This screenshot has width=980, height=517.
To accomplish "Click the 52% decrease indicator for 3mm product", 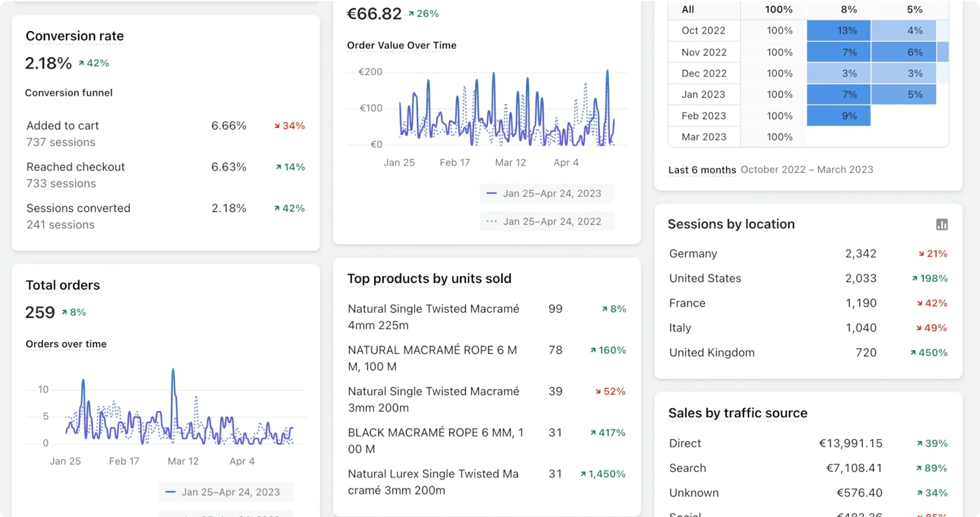I will point(611,391).
